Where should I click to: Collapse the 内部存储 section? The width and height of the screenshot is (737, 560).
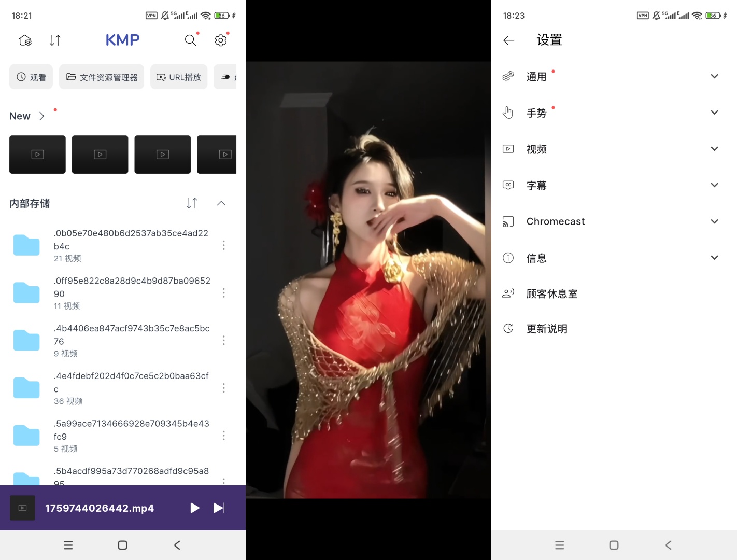(x=221, y=203)
